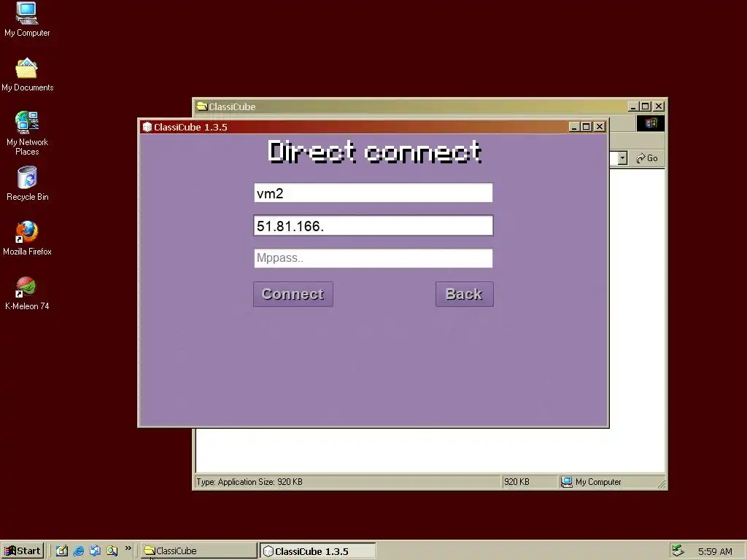This screenshot has width=747, height=560.
Task: Click 'Type: Application Size: 920 KB' status text
Action: tap(249, 482)
